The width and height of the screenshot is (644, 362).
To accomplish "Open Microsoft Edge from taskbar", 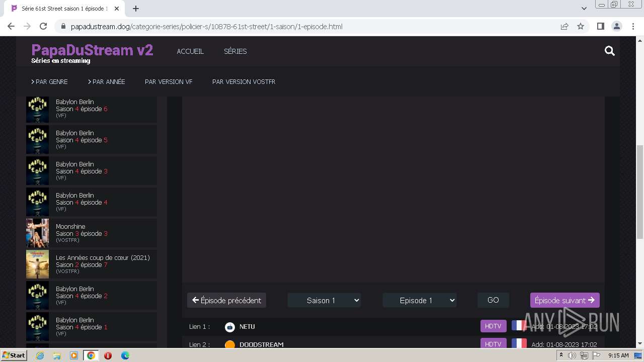I will click(125, 355).
